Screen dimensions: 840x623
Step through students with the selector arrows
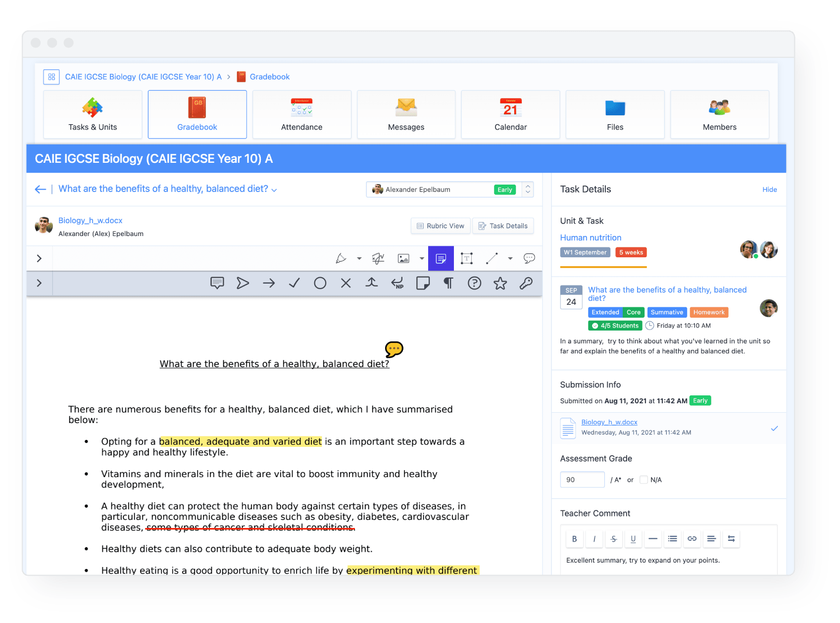coord(528,190)
